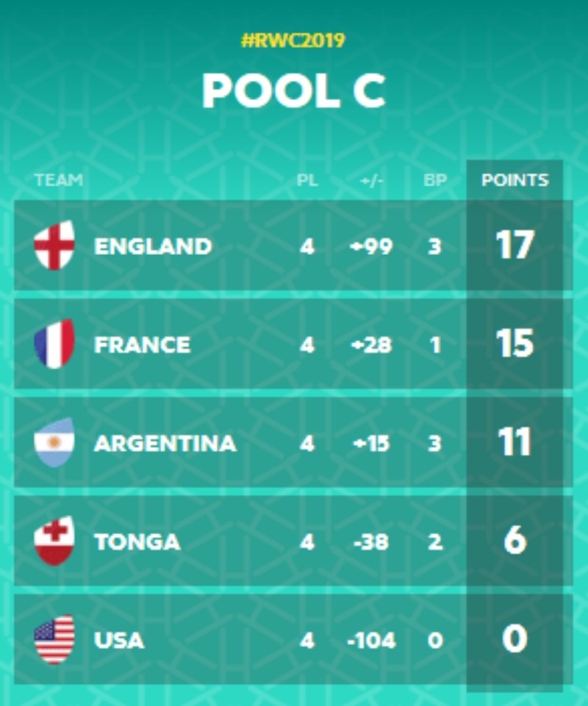
Task: Click the POINTS column header
Action: point(514,180)
